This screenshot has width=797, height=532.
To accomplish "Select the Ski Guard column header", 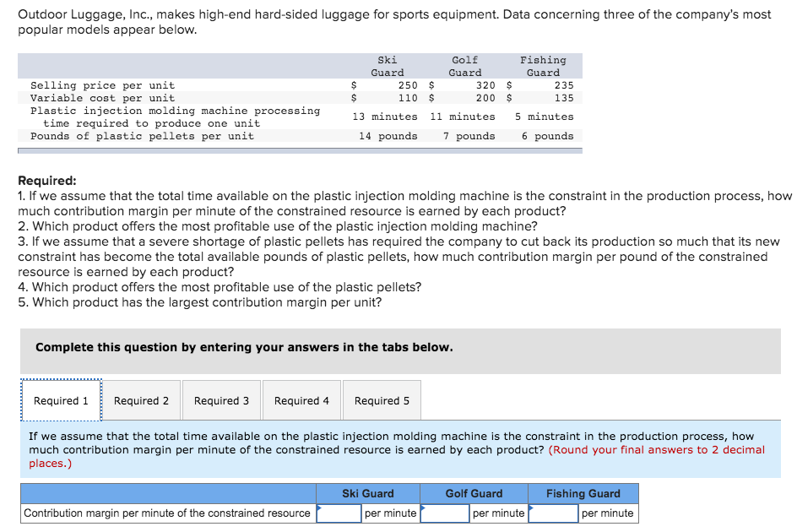I will (367, 493).
